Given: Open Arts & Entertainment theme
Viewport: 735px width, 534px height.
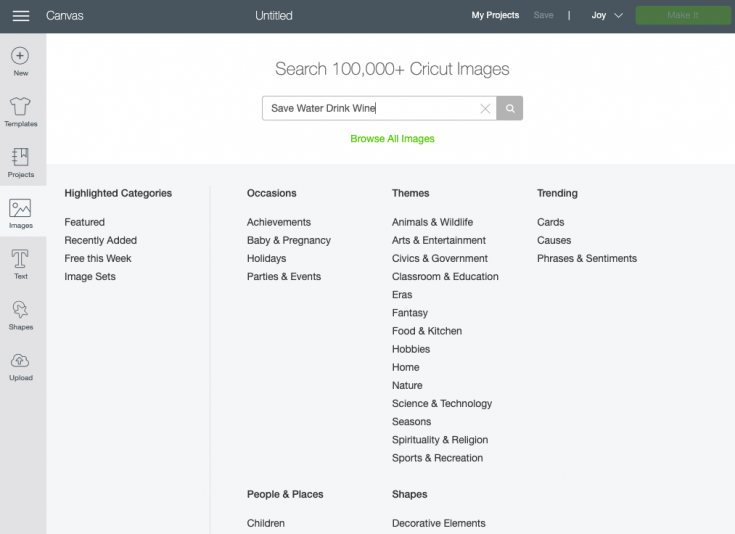Looking at the screenshot, I should coord(439,240).
